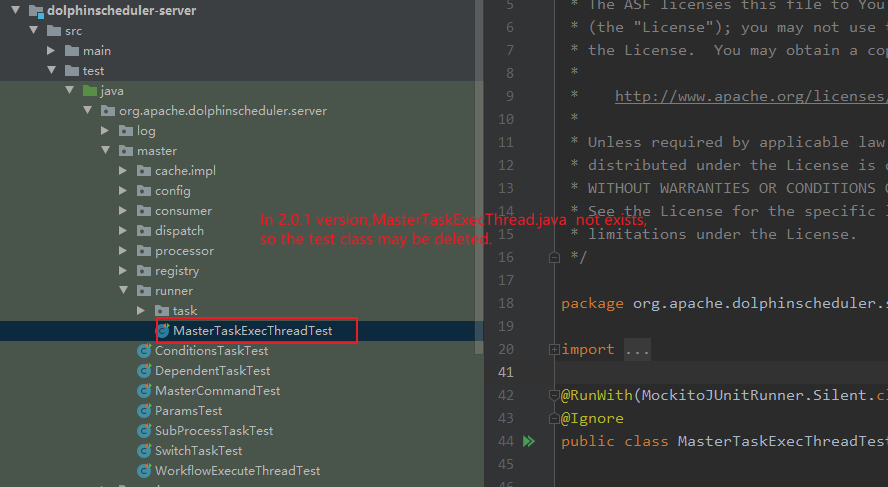This screenshot has width=888, height=487.
Task: Fold the license comment end marker
Action: pos(554,258)
